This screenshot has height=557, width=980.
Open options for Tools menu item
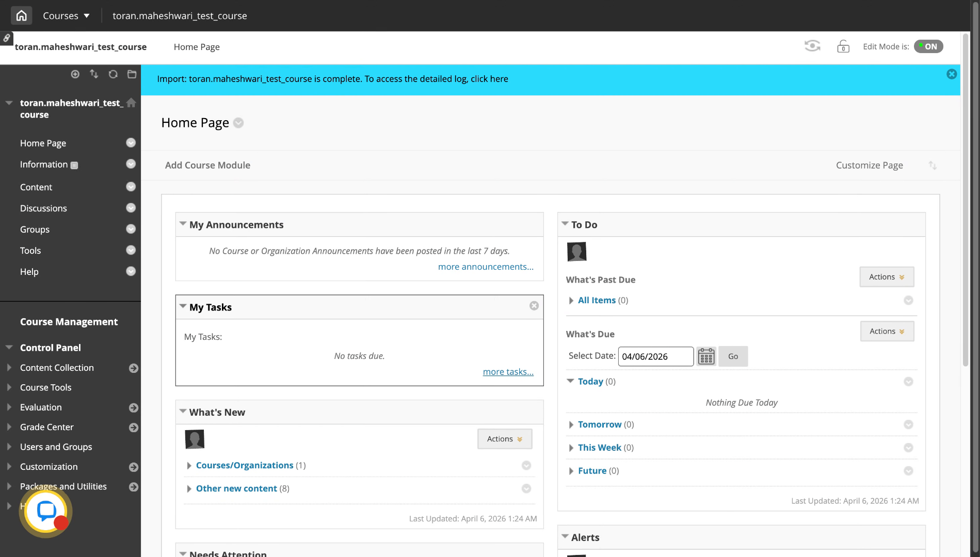coord(131,250)
